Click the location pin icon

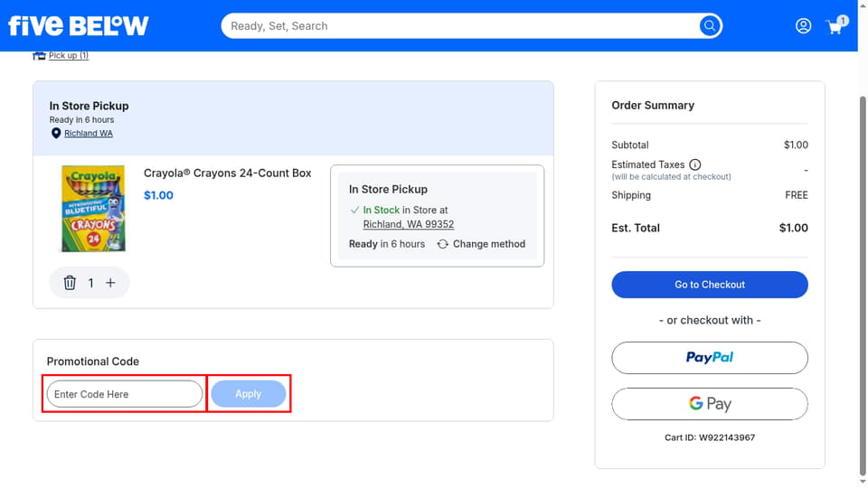point(56,134)
